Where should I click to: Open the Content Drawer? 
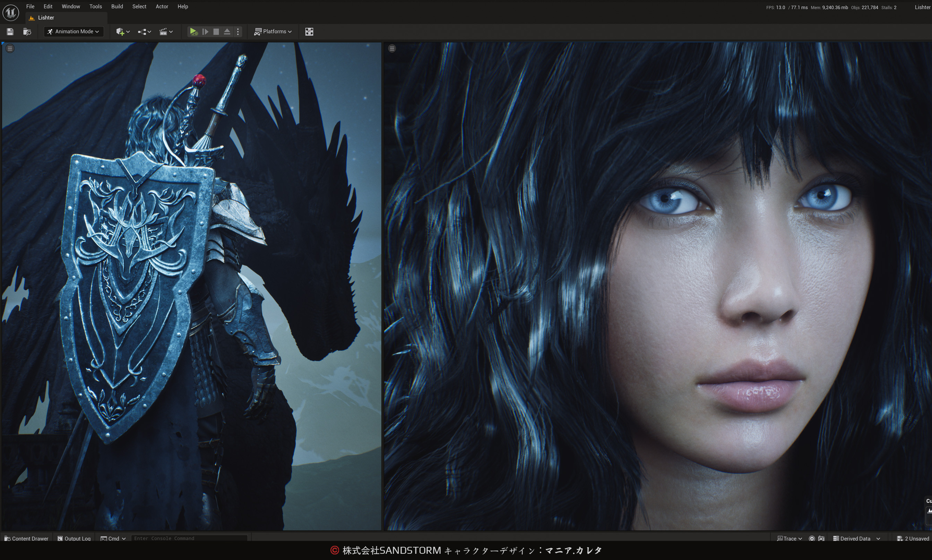[26, 539]
